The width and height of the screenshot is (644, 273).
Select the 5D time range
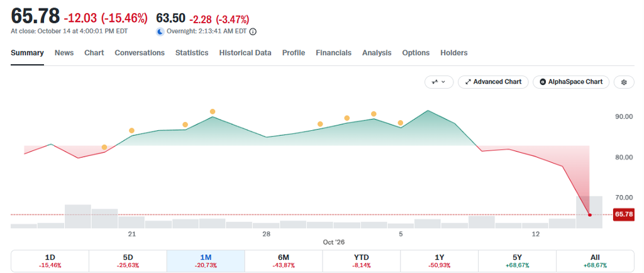(x=128, y=260)
